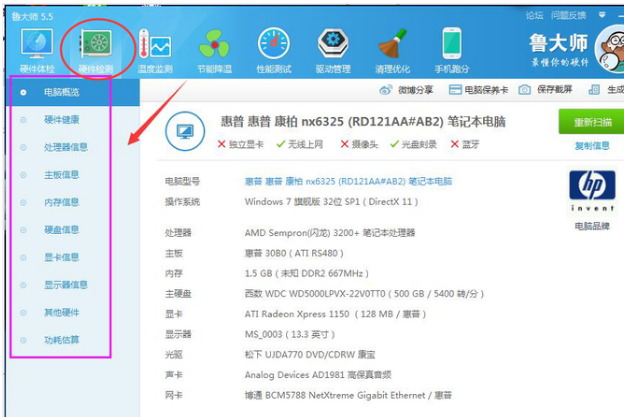The height and width of the screenshot is (417, 624).
Task: View 硬盘信息 hard disk info
Action: click(x=62, y=230)
